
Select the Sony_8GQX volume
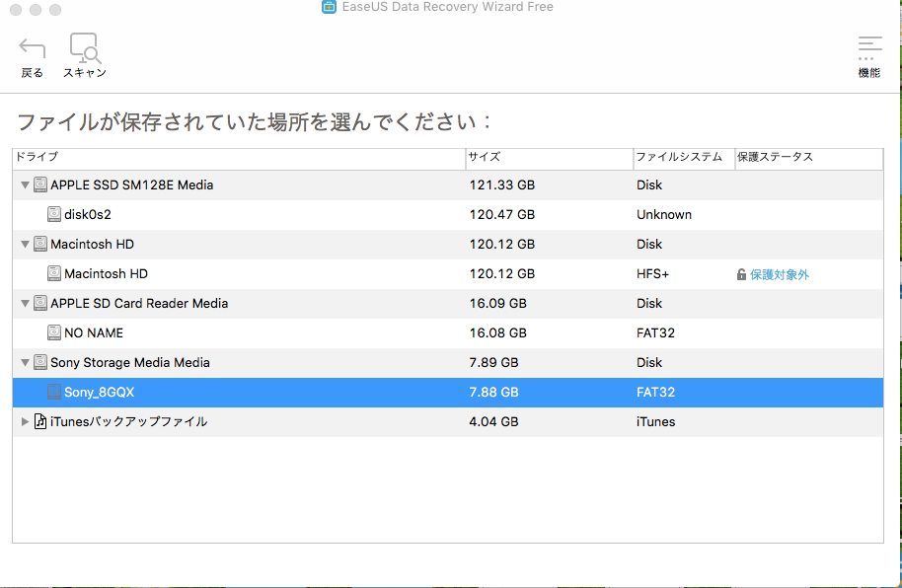tap(99, 393)
